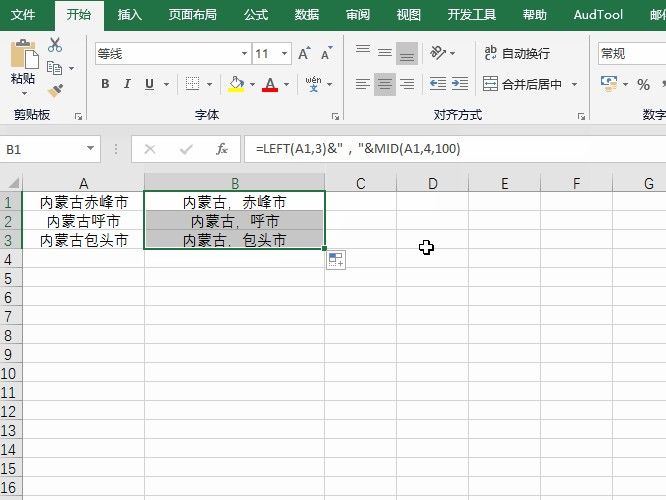Screen dimensions: 666x500
Task: Click the Auto Fill Options button
Action: pos(336,260)
